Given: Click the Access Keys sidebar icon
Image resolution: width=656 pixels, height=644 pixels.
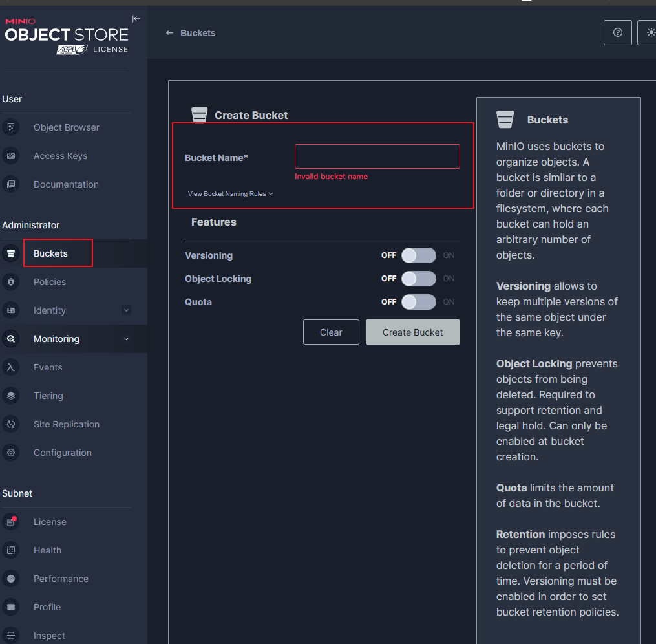Looking at the screenshot, I should [x=11, y=156].
